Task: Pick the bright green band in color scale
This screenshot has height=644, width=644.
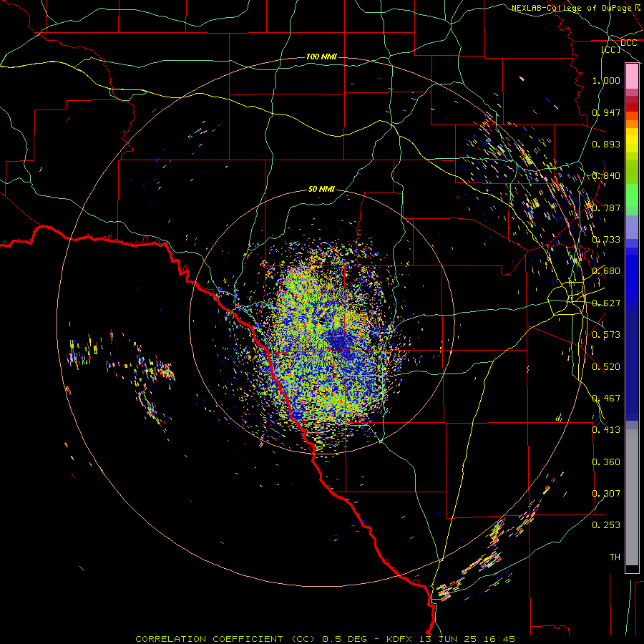Action: (x=632, y=195)
